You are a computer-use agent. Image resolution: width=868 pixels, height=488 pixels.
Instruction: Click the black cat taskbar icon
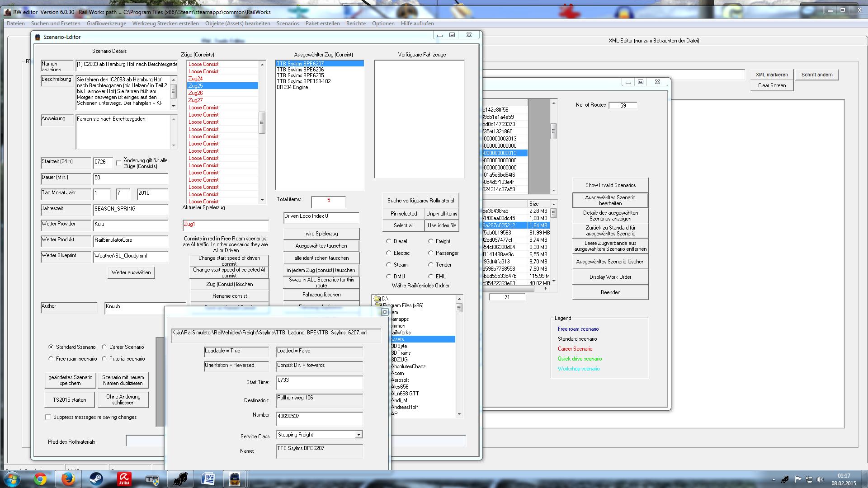click(180, 479)
